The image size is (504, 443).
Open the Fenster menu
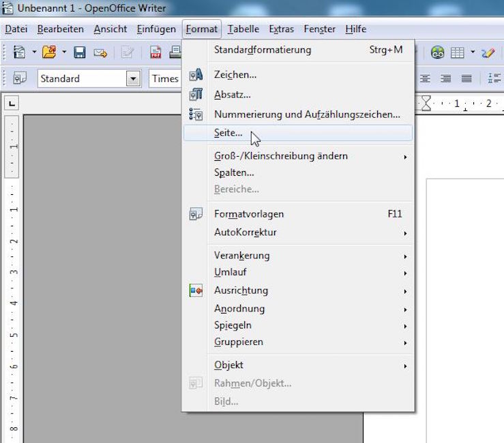coord(319,29)
